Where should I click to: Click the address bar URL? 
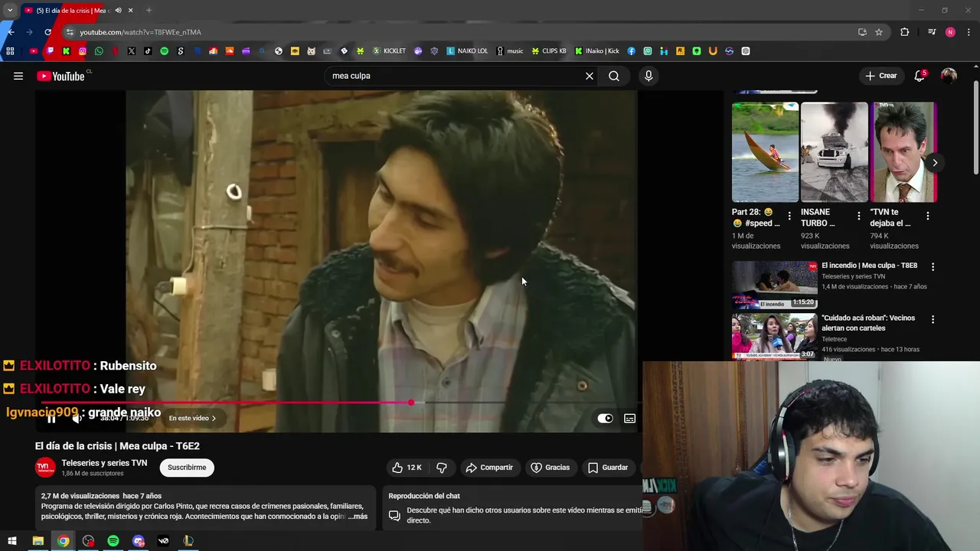(x=140, y=32)
